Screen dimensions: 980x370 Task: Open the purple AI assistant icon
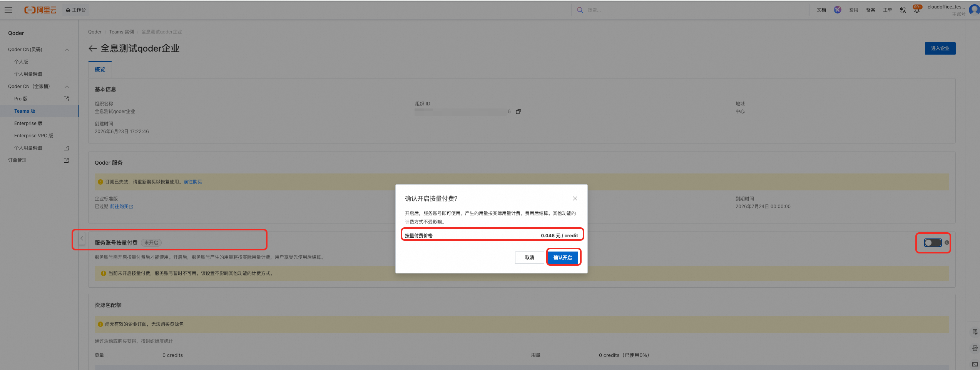click(837, 10)
